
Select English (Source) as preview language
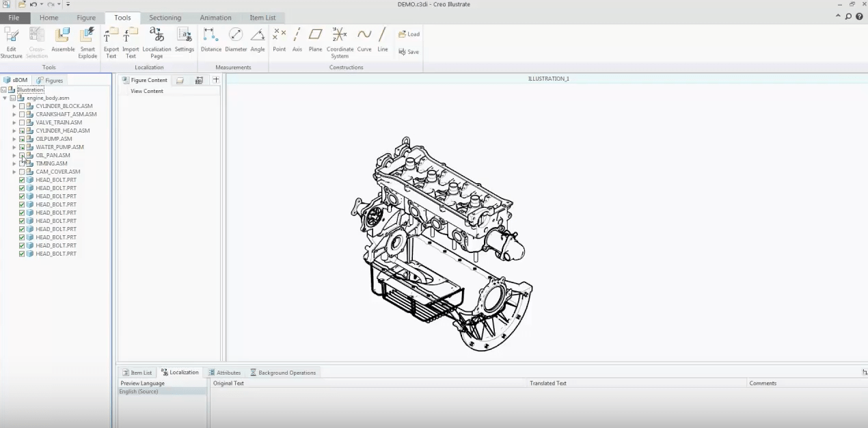[139, 391]
